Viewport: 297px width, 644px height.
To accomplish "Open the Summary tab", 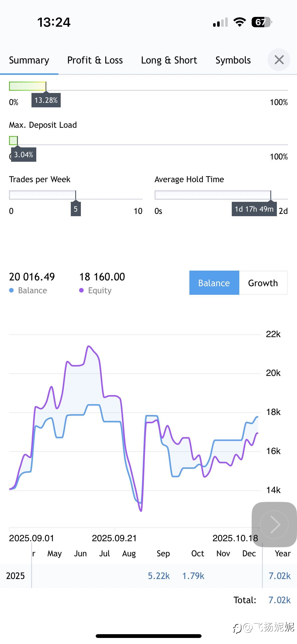I will [29, 60].
